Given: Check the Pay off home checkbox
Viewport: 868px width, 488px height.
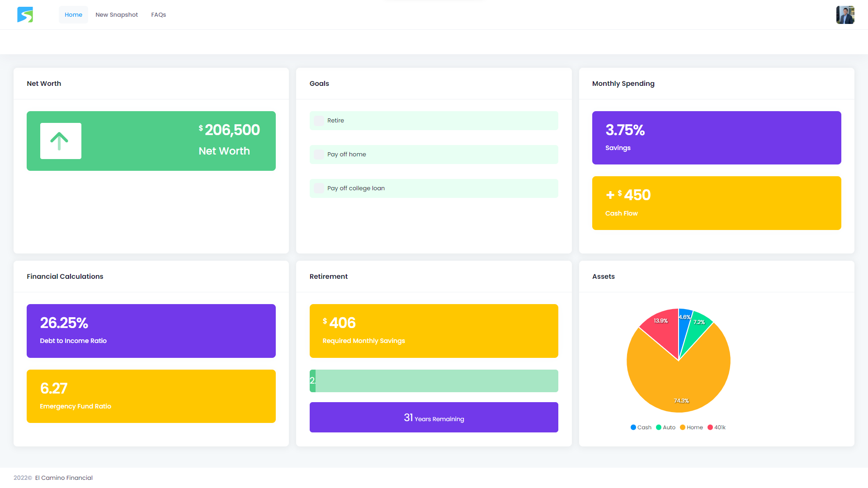Looking at the screenshot, I should [319, 155].
